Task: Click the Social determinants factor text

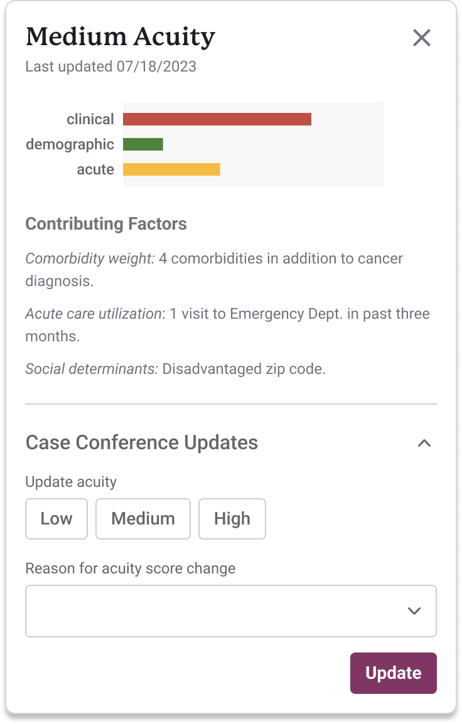Action: (x=175, y=369)
